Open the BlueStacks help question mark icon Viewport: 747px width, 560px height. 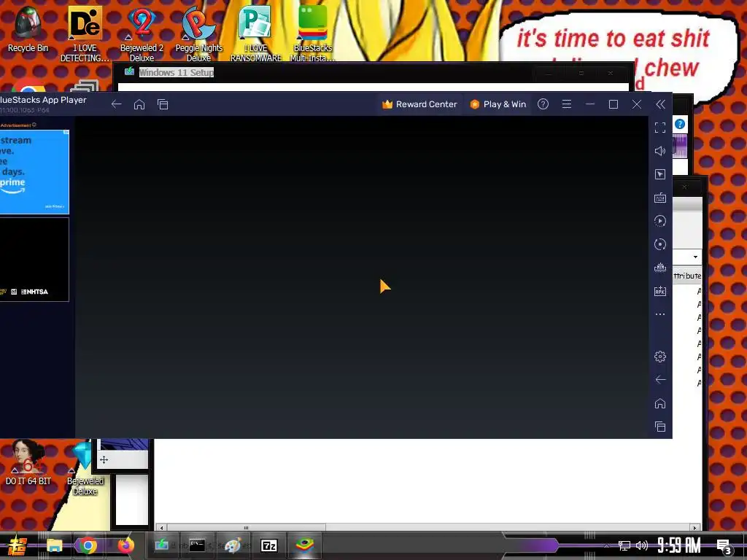(543, 104)
